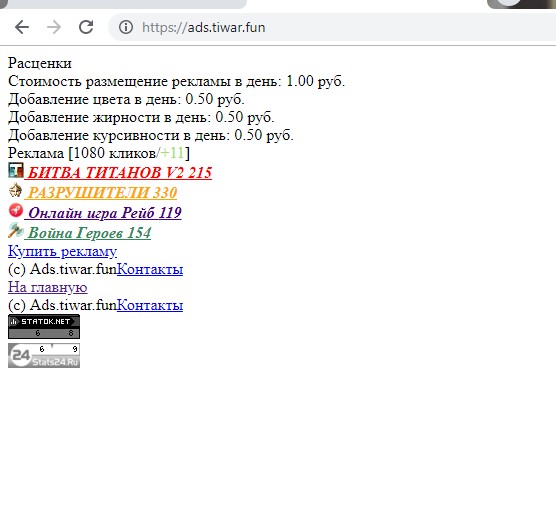The width and height of the screenshot is (556, 516).
Task: Click the Война Героев axe icon
Action: click(16, 231)
